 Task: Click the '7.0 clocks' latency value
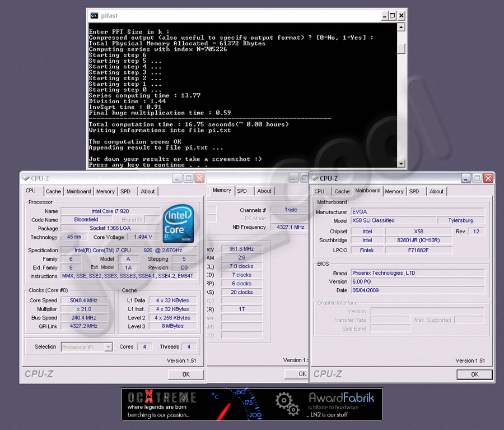(242, 266)
